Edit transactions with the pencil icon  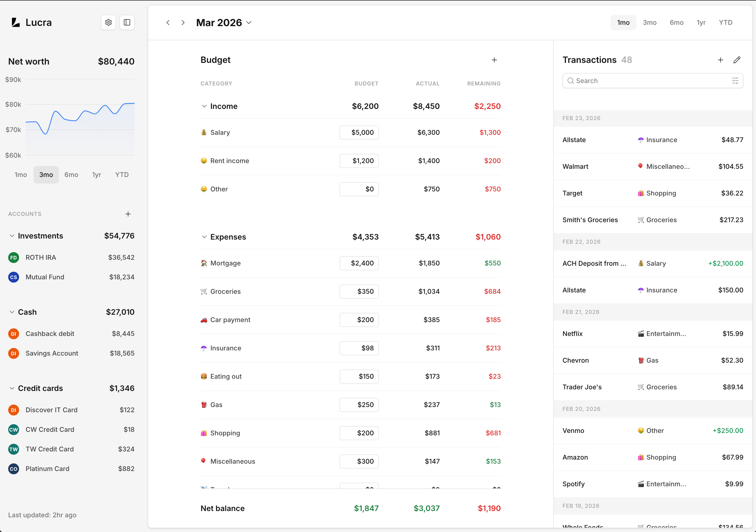coord(737,60)
